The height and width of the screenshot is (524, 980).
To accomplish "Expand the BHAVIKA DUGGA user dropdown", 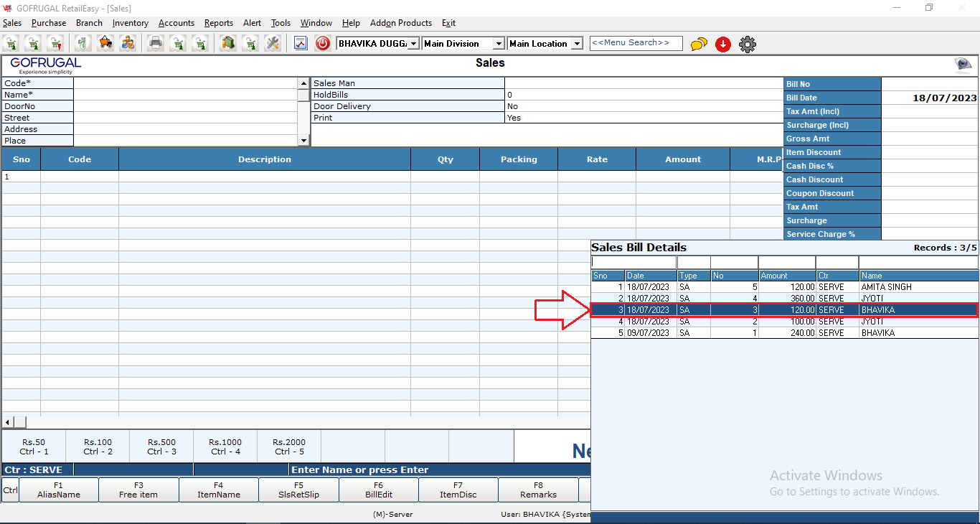I will (413, 44).
